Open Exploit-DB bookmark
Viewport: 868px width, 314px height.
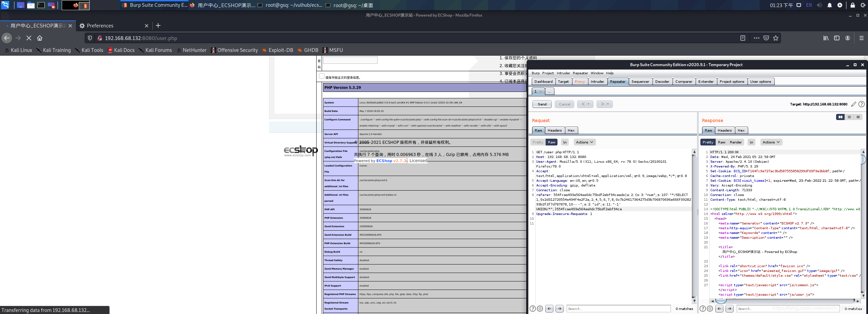(x=278, y=50)
